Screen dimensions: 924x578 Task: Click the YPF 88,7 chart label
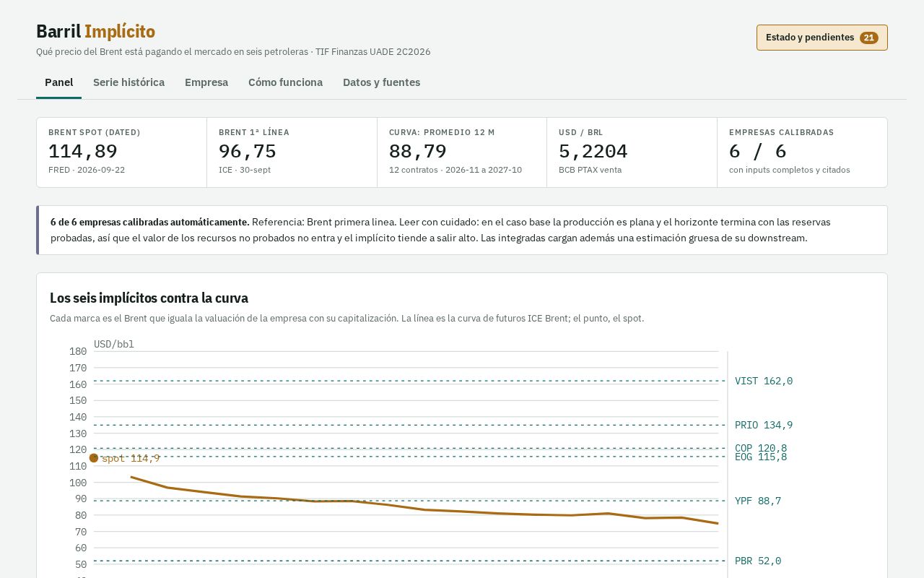click(758, 501)
